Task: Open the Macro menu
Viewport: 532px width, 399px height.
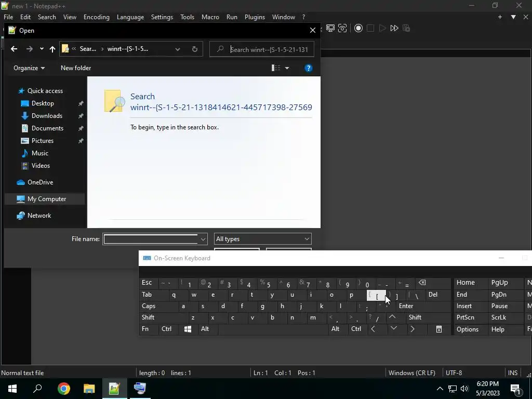Action: click(210, 17)
